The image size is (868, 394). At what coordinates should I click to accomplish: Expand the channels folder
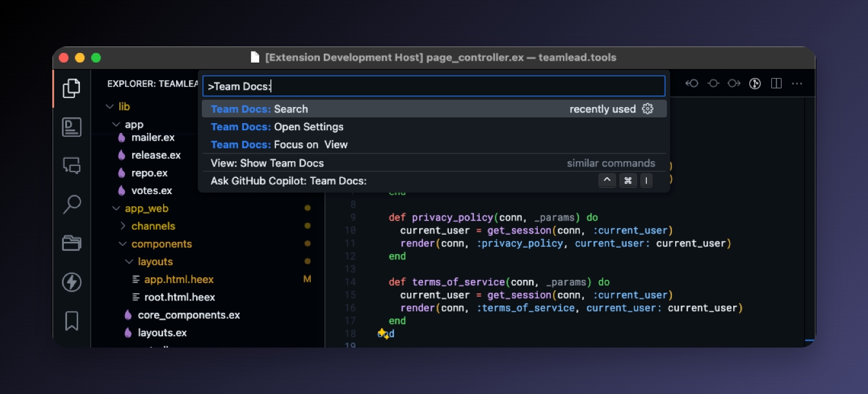123,226
